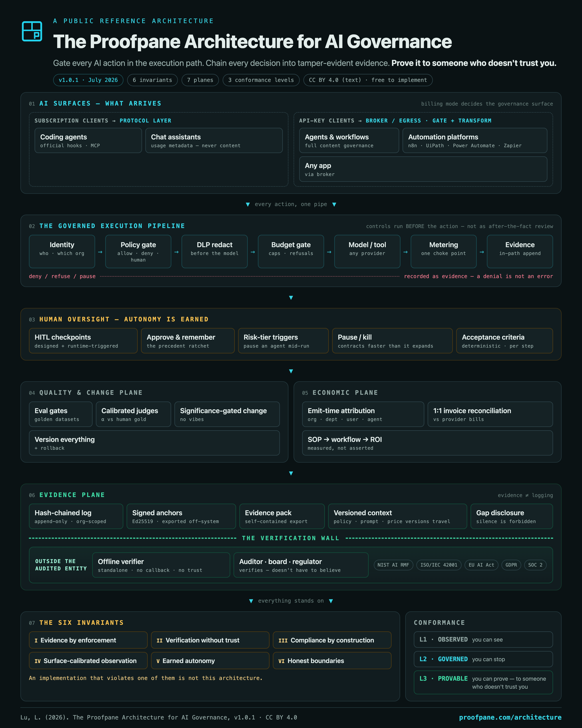
Task: Click the arrow between Identity and Policy gate
Action: (100, 252)
